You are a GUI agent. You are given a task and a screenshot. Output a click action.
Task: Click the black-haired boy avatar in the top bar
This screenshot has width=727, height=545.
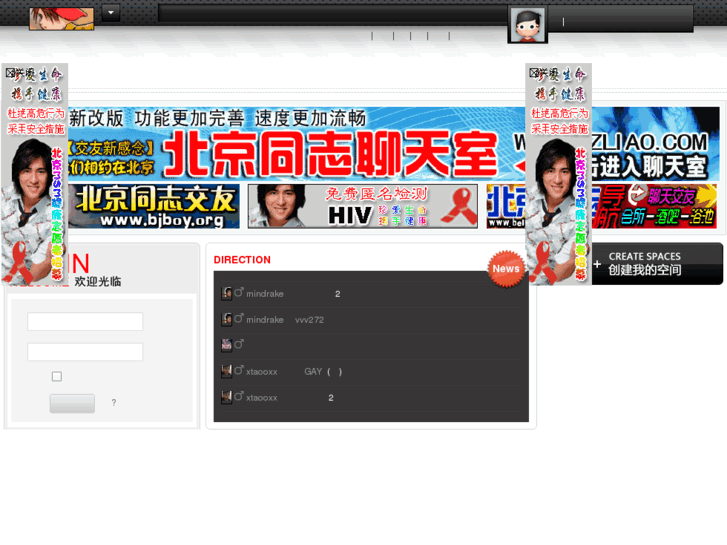coord(528,25)
